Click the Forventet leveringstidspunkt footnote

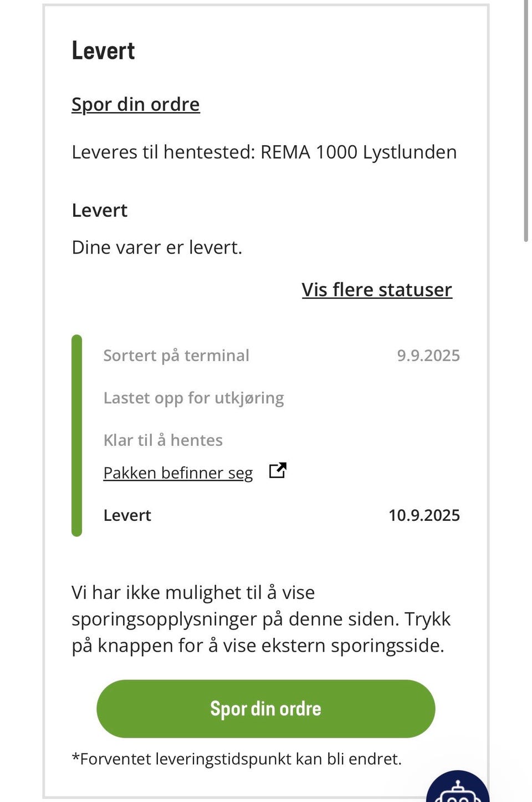coord(237,759)
